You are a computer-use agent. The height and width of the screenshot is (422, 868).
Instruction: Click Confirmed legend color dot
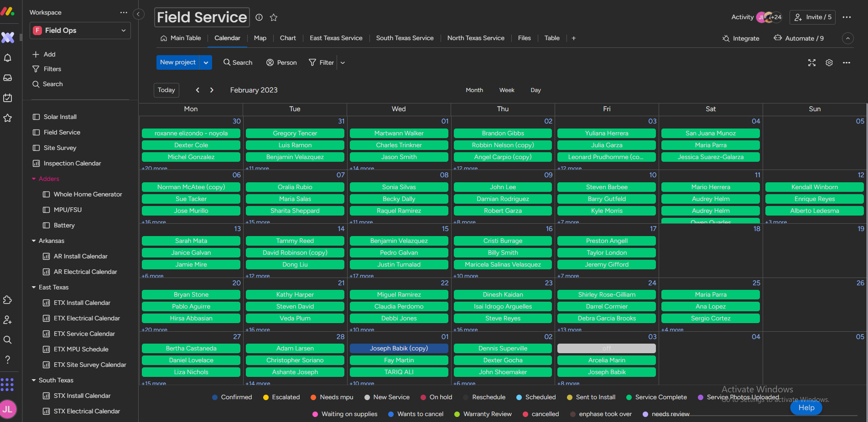[215, 397]
